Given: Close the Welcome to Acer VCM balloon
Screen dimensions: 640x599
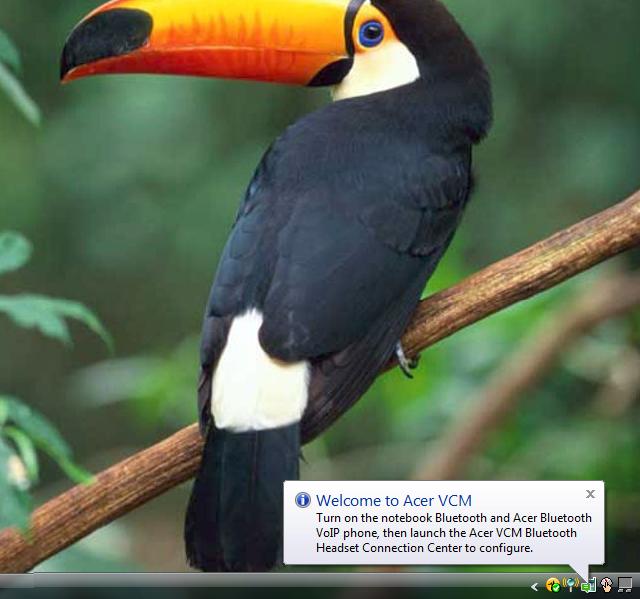Looking at the screenshot, I should 590,494.
